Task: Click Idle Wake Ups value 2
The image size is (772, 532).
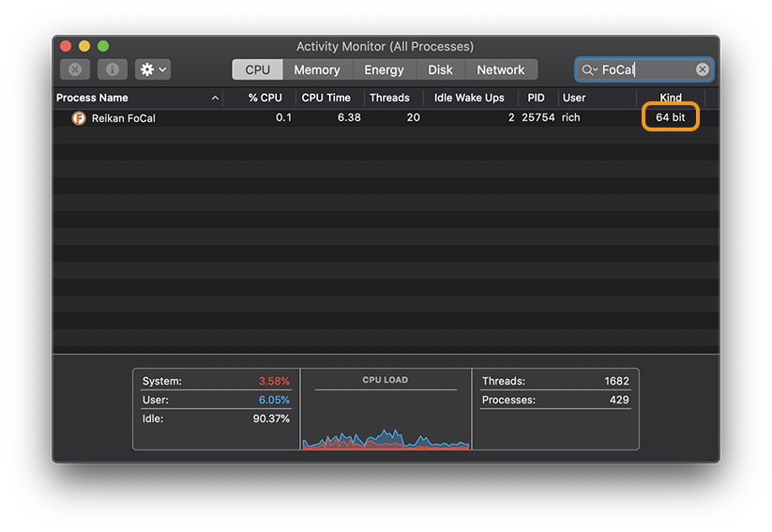Action: coord(511,117)
